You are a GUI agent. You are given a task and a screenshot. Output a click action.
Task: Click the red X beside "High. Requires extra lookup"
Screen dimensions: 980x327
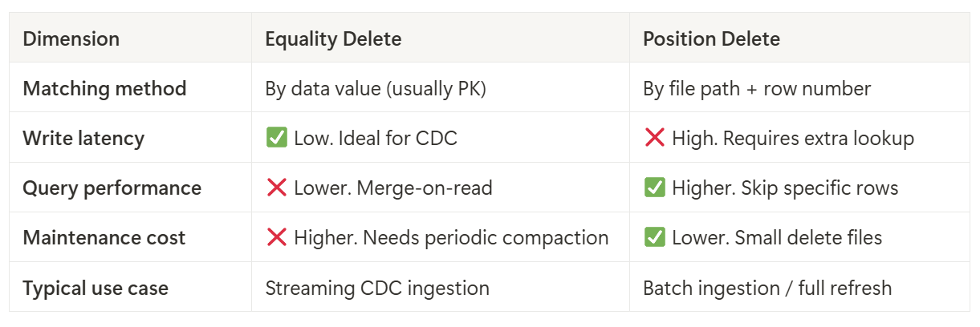(x=654, y=138)
